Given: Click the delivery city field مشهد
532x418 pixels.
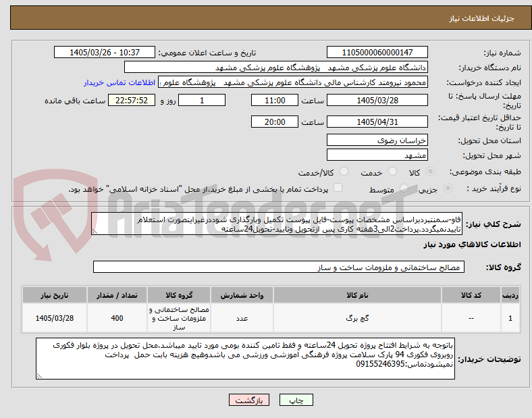Looking at the screenshot, I should 377,155.
